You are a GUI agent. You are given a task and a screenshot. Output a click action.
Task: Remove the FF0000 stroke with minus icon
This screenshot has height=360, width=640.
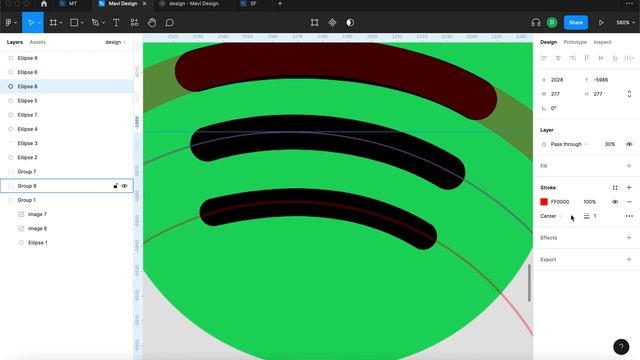(x=629, y=202)
